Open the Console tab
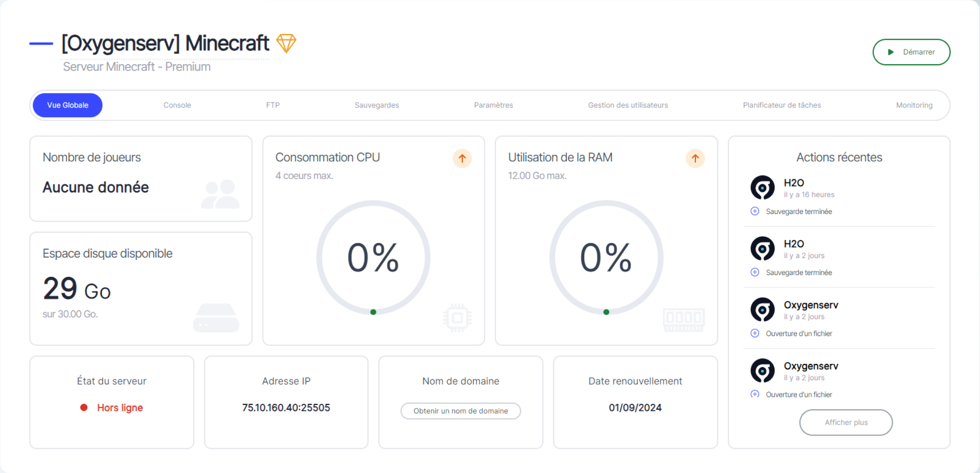Image resolution: width=980 pixels, height=473 pixels. pyautogui.click(x=177, y=105)
